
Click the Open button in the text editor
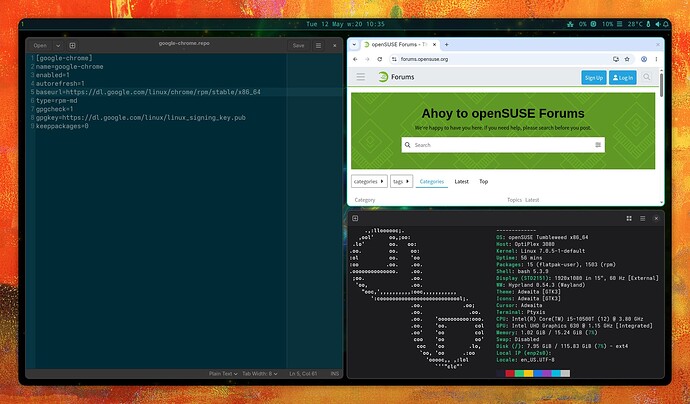click(40, 46)
